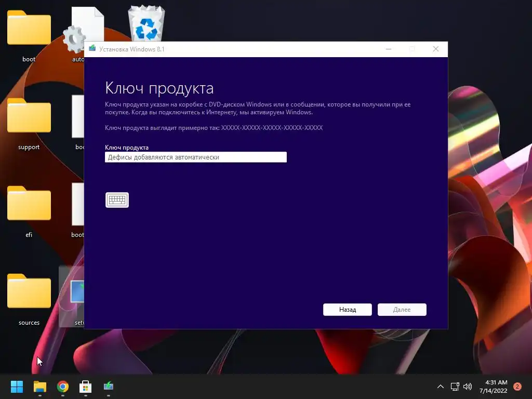Open File Explorer from taskbar

(x=39, y=387)
